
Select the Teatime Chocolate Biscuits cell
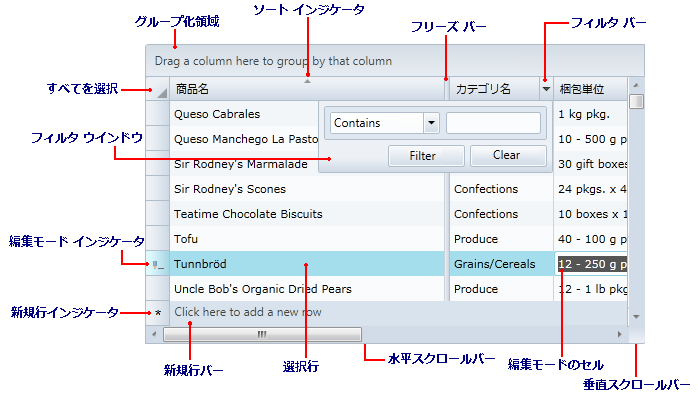307,214
